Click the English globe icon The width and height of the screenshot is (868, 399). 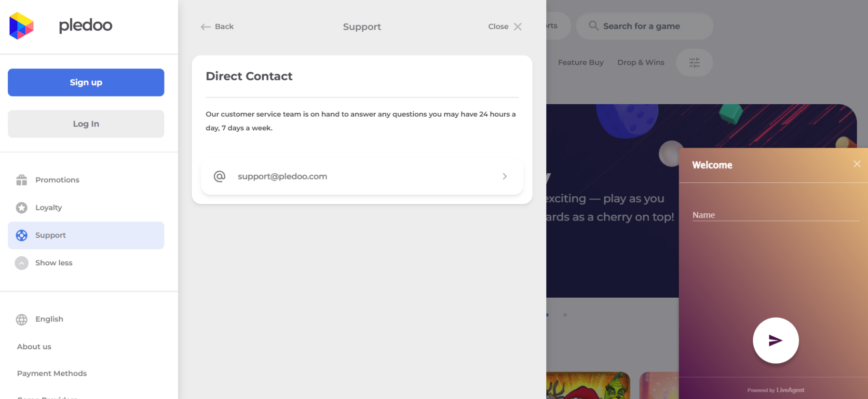(22, 319)
